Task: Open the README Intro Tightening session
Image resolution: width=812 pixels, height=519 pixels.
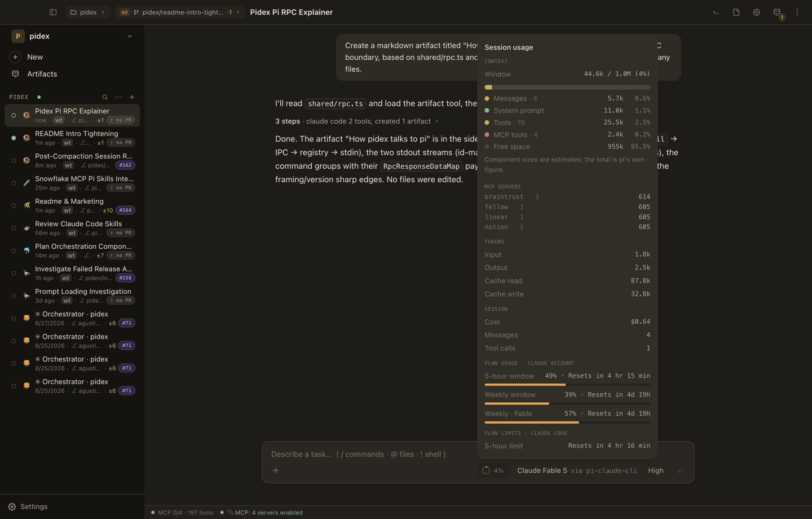Action: tap(72, 138)
